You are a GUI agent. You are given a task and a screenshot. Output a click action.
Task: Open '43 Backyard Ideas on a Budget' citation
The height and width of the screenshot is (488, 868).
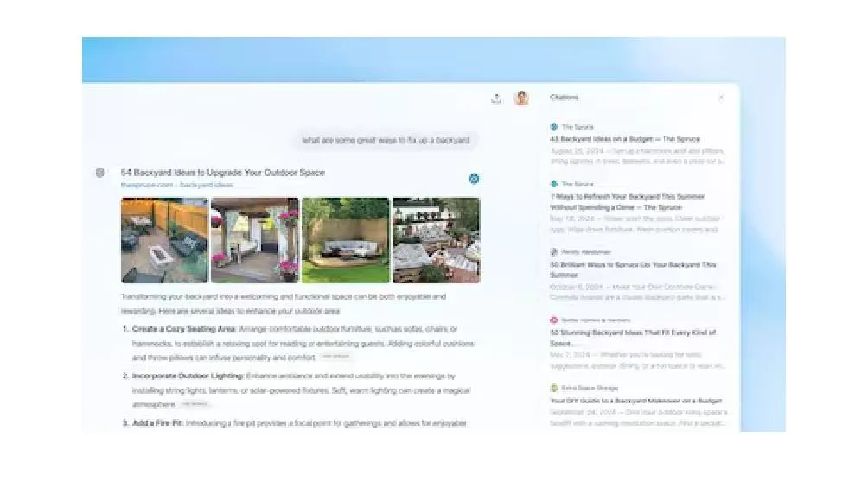tap(624, 138)
